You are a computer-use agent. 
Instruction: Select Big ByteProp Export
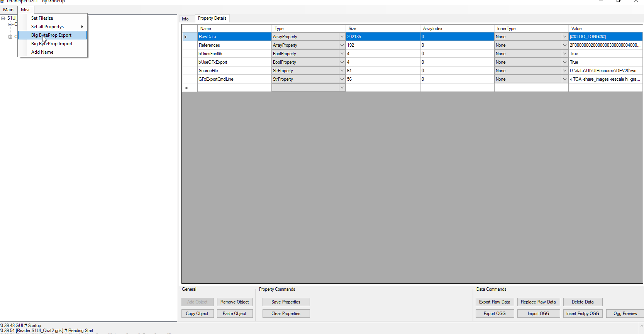53,35
